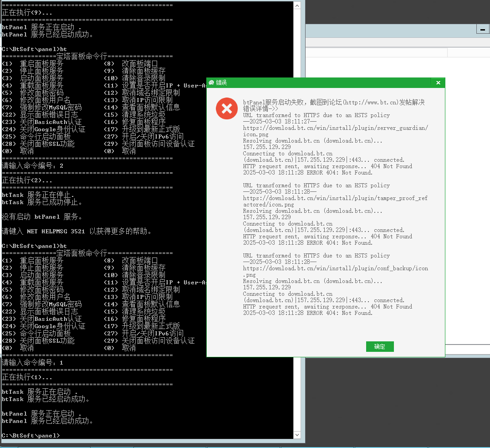Screen dimensions: 490x448
Task: Click '错误详情->>' text in dialog
Action: tap(260, 108)
